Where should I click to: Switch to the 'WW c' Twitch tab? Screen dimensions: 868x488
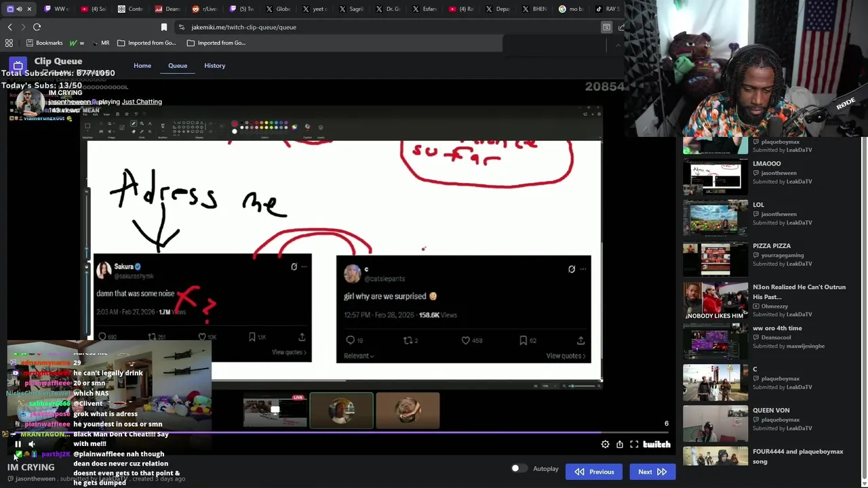(57, 9)
